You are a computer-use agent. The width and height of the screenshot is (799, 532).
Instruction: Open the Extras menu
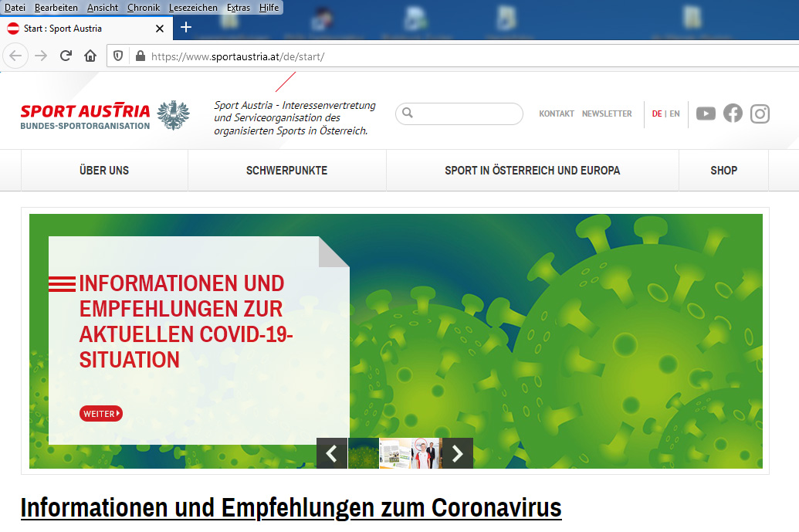pyautogui.click(x=239, y=8)
